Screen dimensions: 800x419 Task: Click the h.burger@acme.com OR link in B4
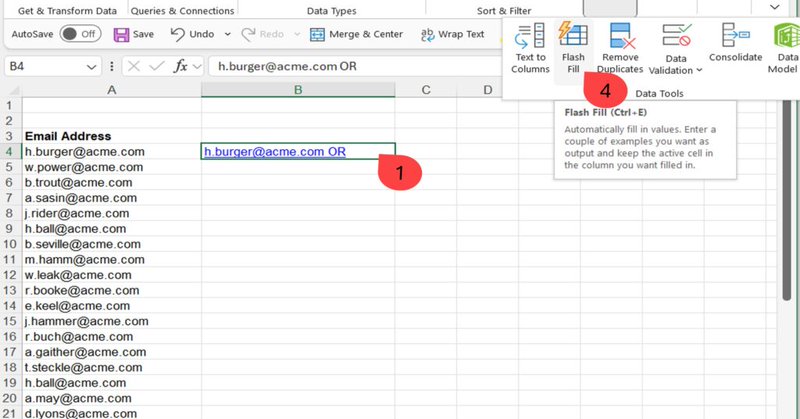click(275, 152)
